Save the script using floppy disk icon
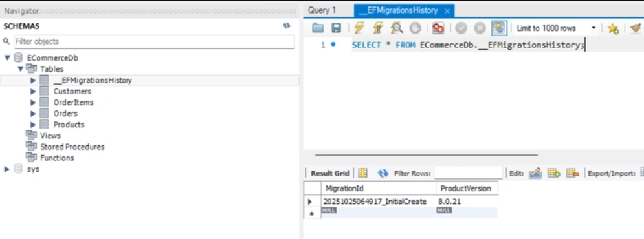Screen dimensions: 644x239 coord(336,28)
